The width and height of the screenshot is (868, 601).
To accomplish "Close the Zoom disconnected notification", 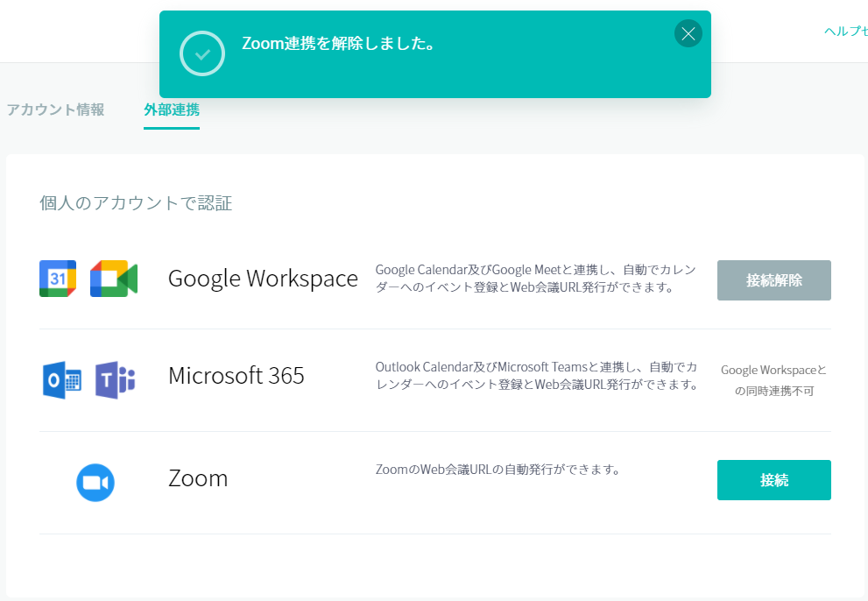I will pyautogui.click(x=688, y=34).
